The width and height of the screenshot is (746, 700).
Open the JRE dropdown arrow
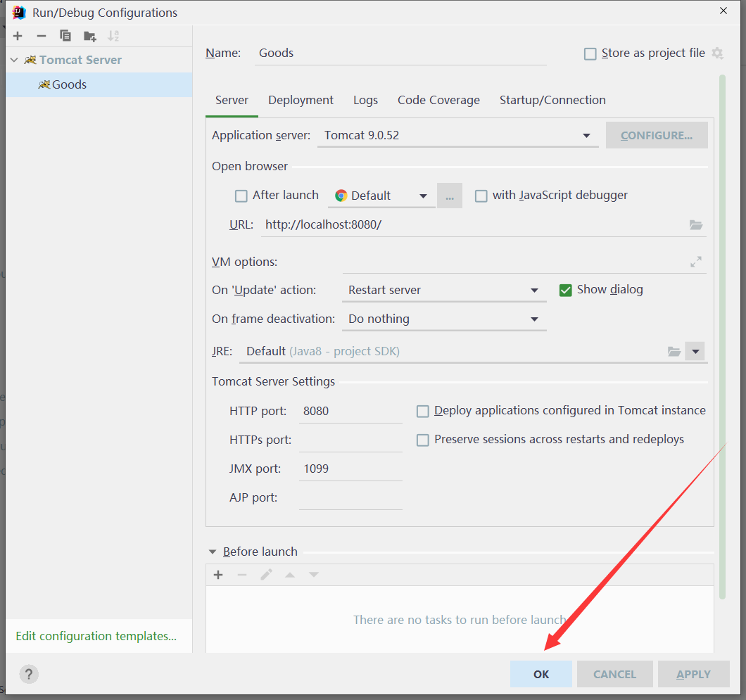695,352
